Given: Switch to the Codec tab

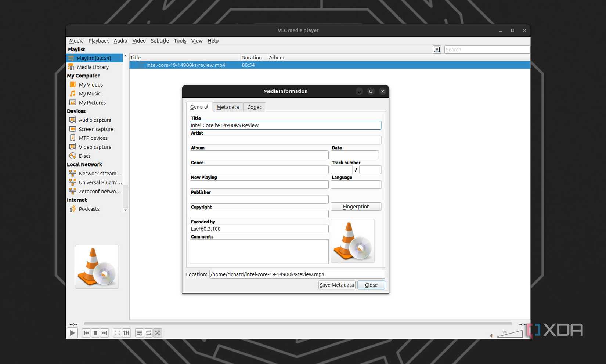Looking at the screenshot, I should point(254,107).
